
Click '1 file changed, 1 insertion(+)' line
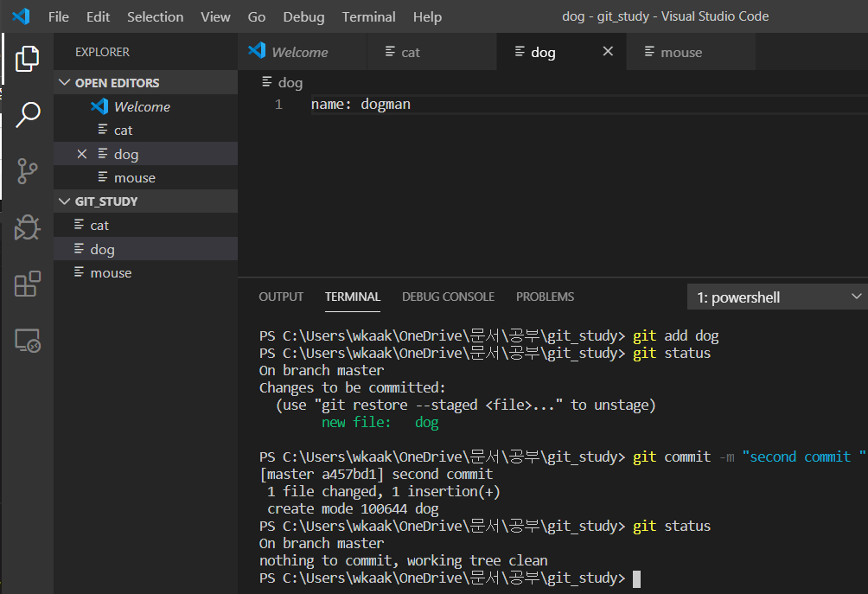coord(384,492)
